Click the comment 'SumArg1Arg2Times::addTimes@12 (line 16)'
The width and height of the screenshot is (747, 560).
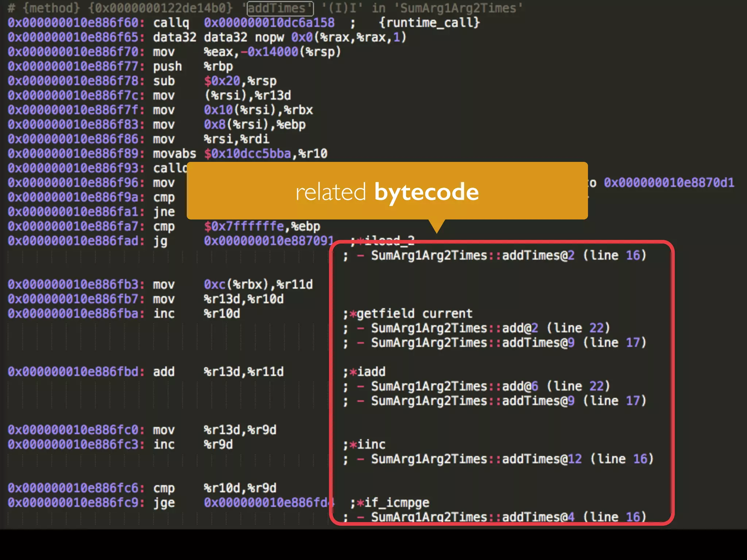click(512, 459)
